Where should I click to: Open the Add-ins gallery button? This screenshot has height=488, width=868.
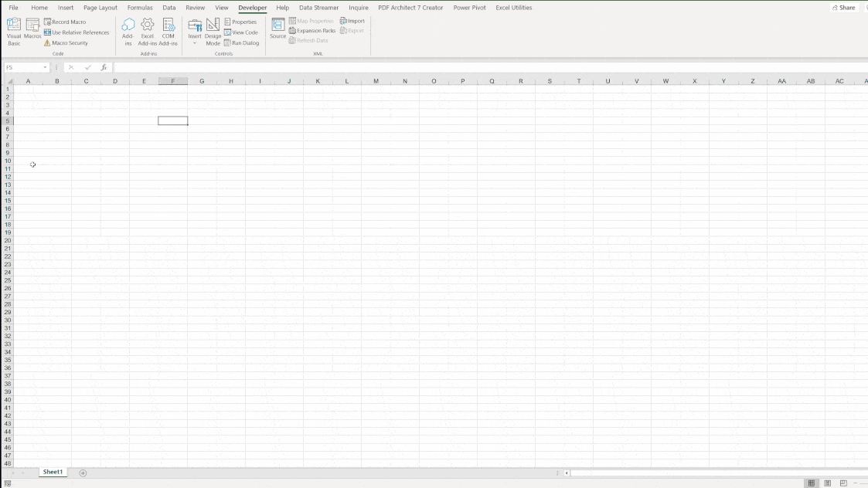(128, 31)
